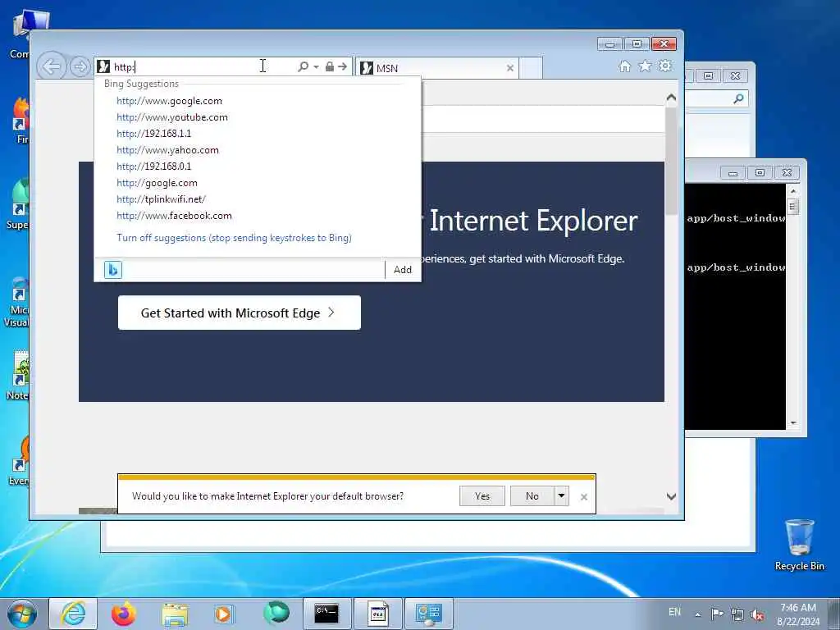
Task: Click Get Started with Microsoft Edge button
Action: pos(239,313)
